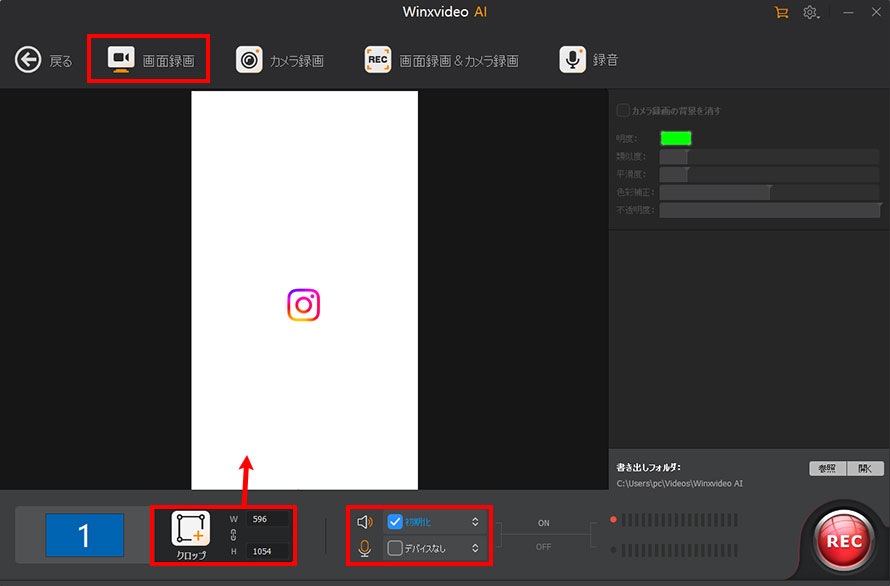Edit the crop width W field
This screenshot has height=586, width=890.
click(x=267, y=519)
